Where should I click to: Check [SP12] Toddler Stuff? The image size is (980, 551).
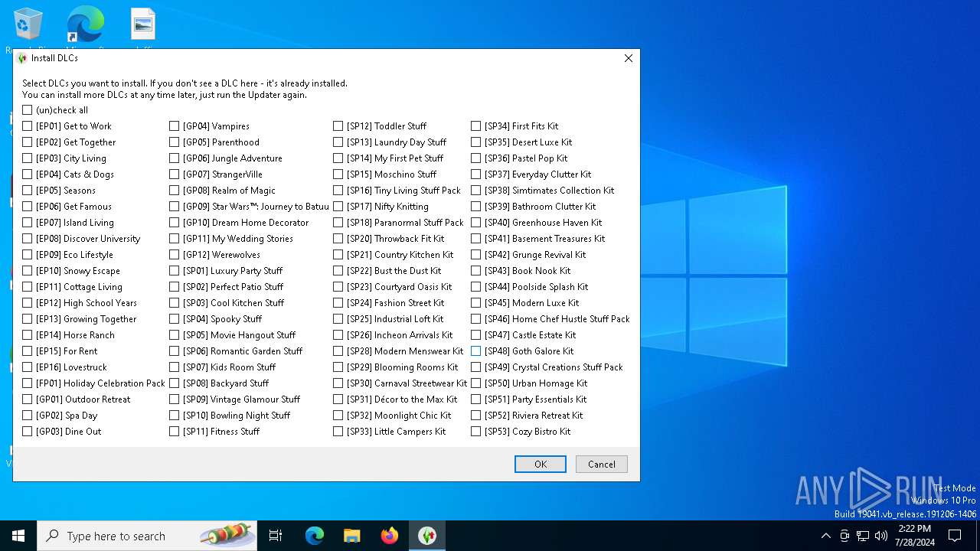(x=338, y=126)
